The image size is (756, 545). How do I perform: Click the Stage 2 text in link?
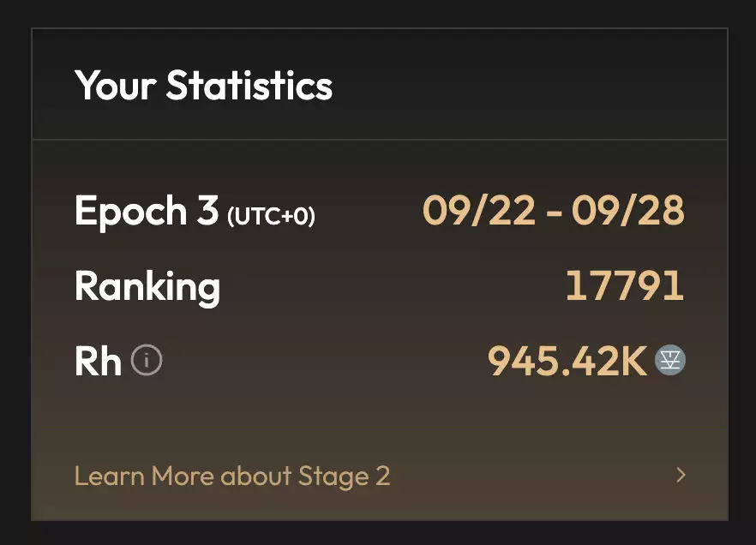[x=344, y=476]
